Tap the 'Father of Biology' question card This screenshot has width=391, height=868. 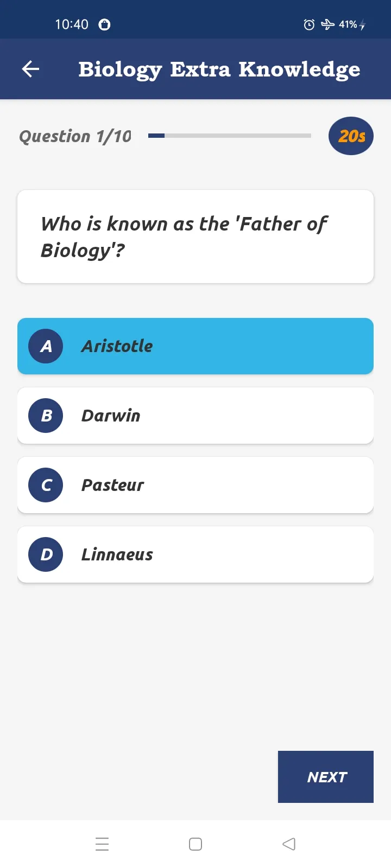[x=195, y=237]
